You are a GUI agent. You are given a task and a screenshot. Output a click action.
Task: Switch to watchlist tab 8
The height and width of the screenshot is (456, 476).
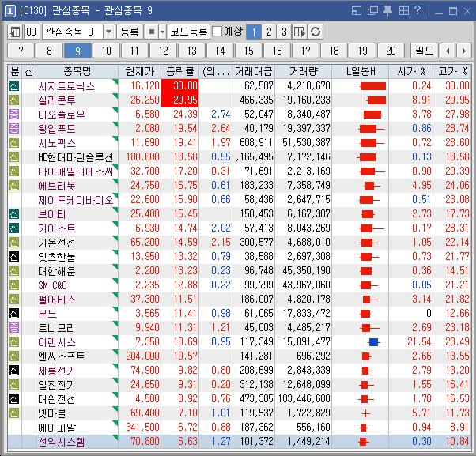coord(49,51)
